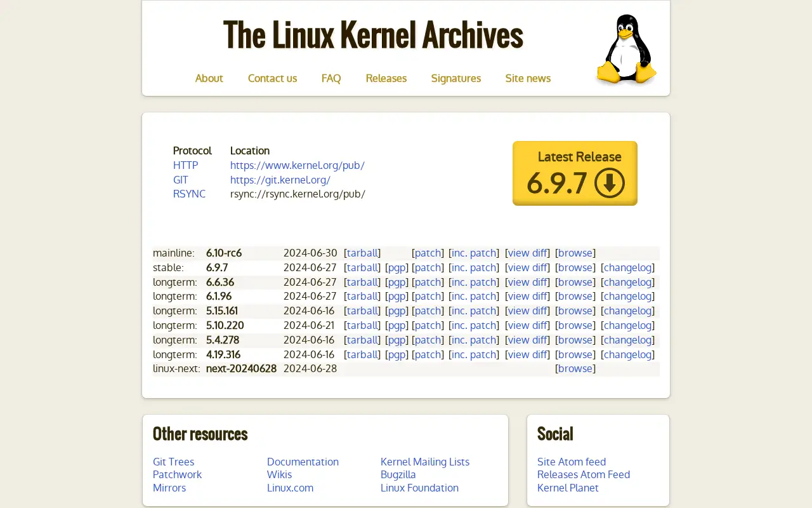Go to the Contact us page
Image resolution: width=812 pixels, height=508 pixels.
272,78
